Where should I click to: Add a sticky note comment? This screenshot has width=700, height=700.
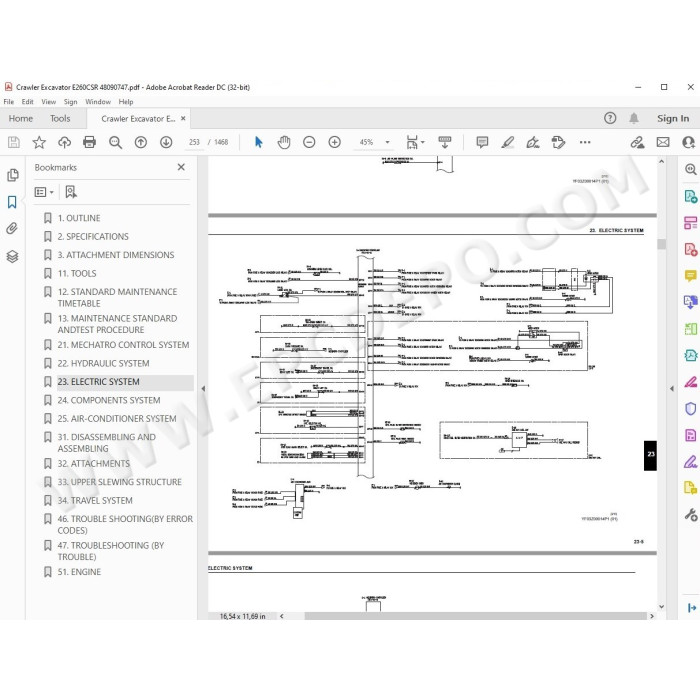(x=482, y=142)
